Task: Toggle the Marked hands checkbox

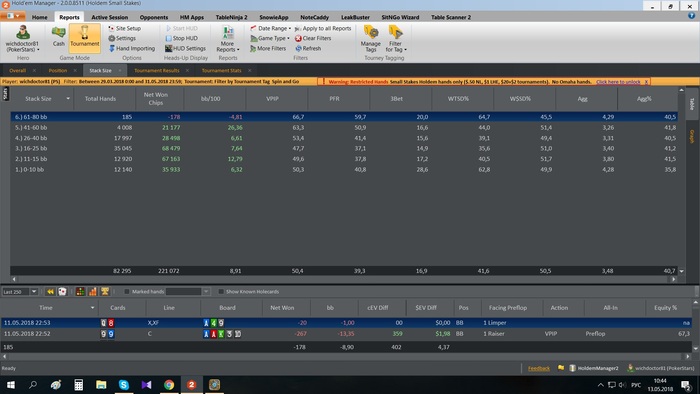Action: click(127, 291)
